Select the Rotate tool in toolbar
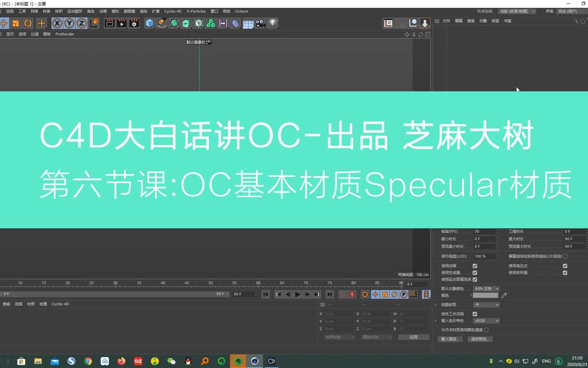This screenshot has width=588, height=368. pos(28,23)
